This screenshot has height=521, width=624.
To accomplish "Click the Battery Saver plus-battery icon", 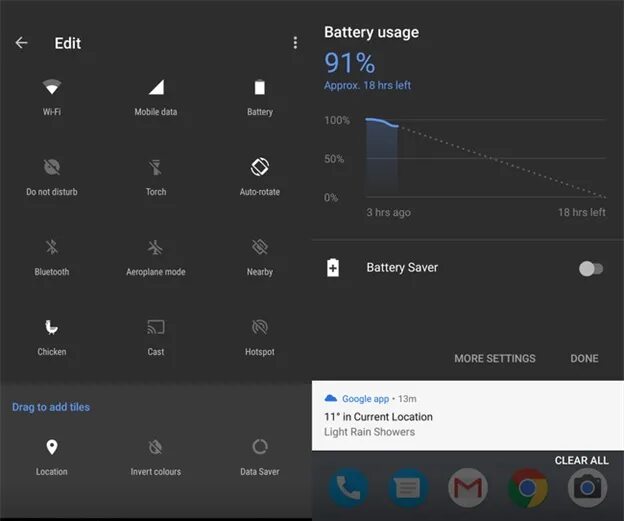I will point(333,268).
